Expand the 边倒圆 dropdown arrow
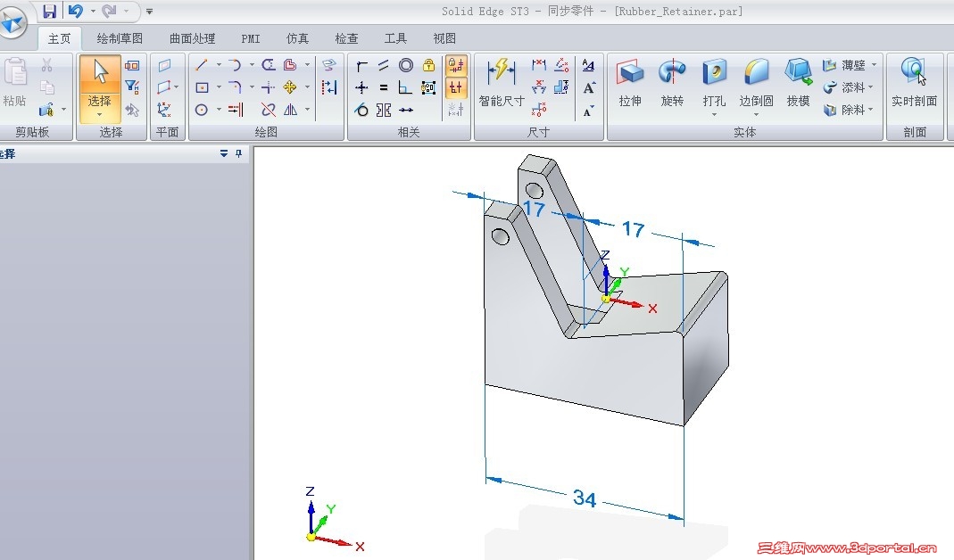The height and width of the screenshot is (560, 954). coord(756,115)
